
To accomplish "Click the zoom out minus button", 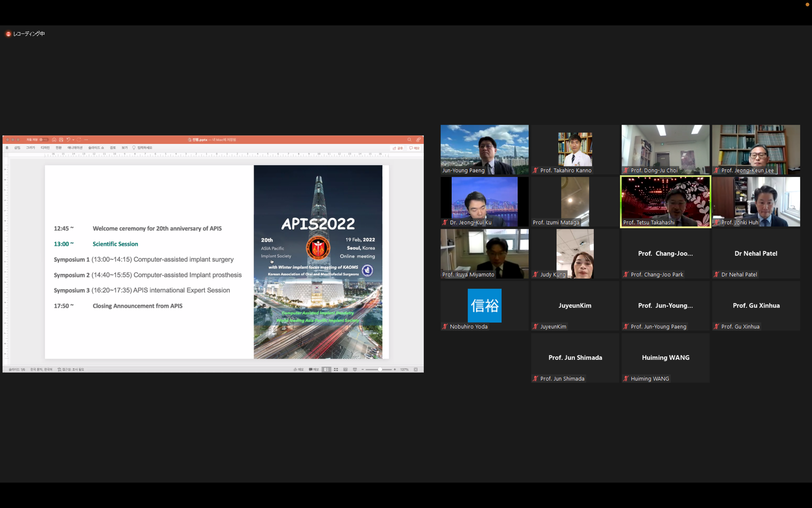I will click(x=363, y=370).
